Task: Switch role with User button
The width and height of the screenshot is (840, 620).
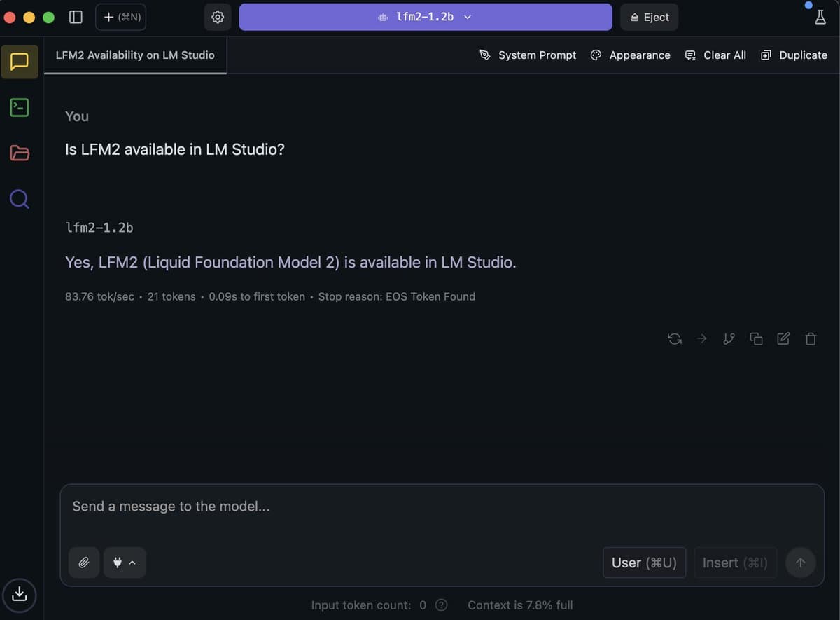Action: point(644,563)
